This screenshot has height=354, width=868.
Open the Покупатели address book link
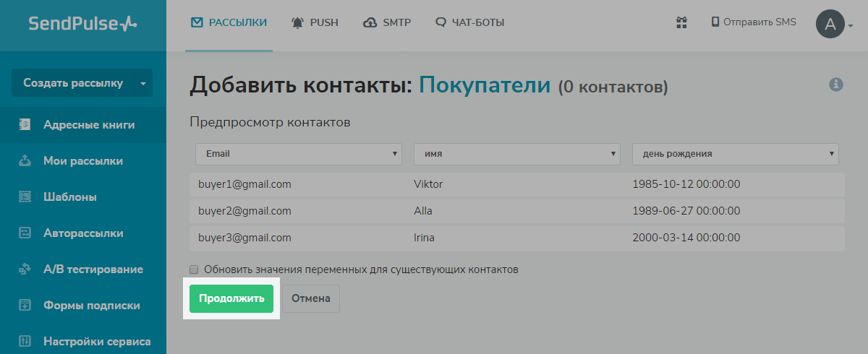(x=485, y=85)
